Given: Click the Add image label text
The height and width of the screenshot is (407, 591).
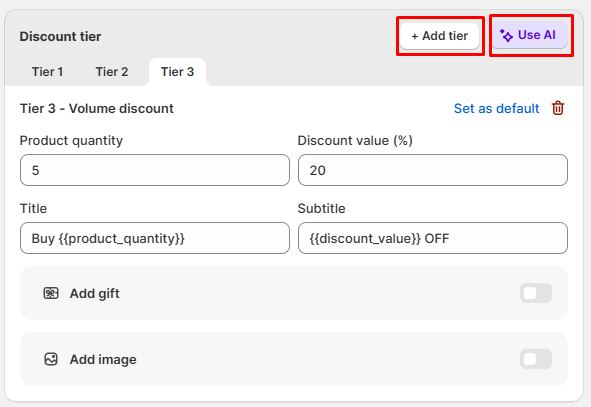Looking at the screenshot, I should pyautogui.click(x=103, y=360).
